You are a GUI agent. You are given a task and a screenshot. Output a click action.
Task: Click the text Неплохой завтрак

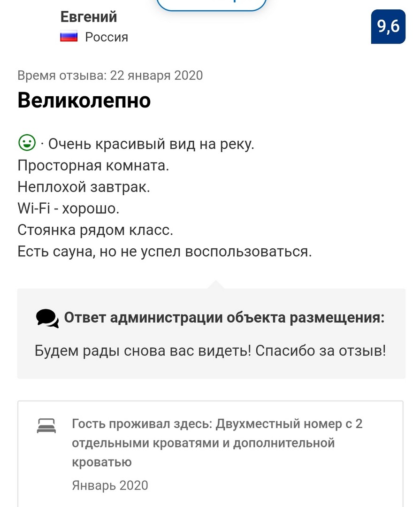click(84, 187)
